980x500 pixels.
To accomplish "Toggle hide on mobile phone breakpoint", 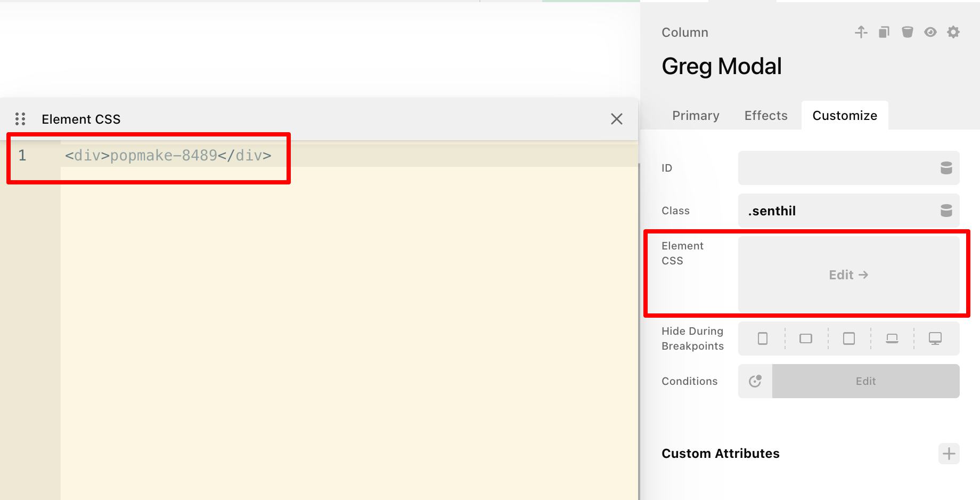I will tap(763, 338).
